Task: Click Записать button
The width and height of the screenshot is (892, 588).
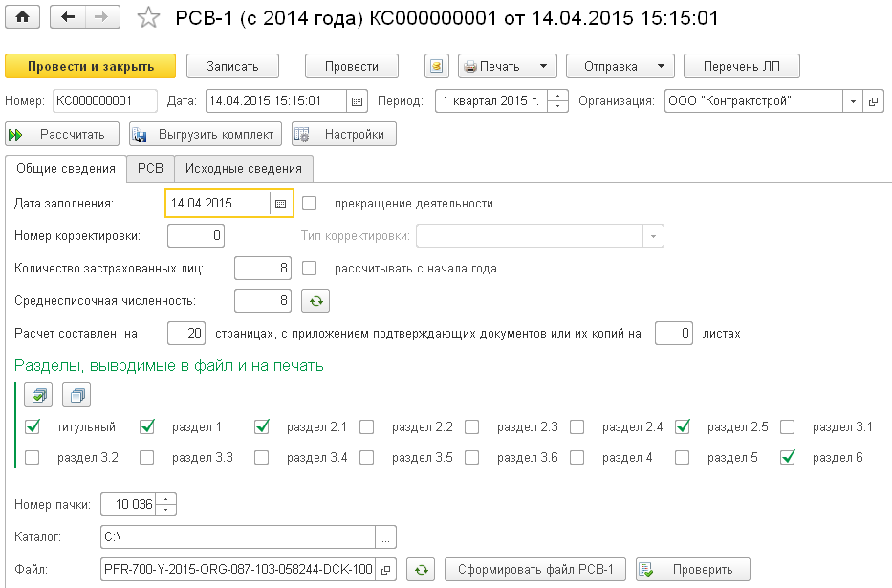Action: click(x=232, y=66)
